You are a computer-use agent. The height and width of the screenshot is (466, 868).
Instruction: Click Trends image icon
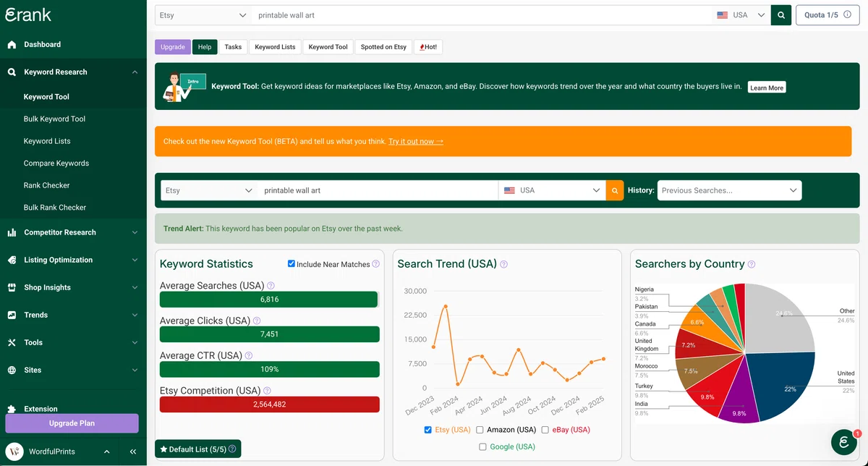pos(12,315)
